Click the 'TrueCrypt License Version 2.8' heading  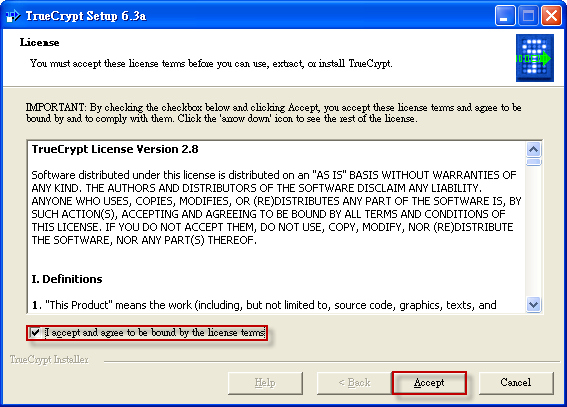115,149
